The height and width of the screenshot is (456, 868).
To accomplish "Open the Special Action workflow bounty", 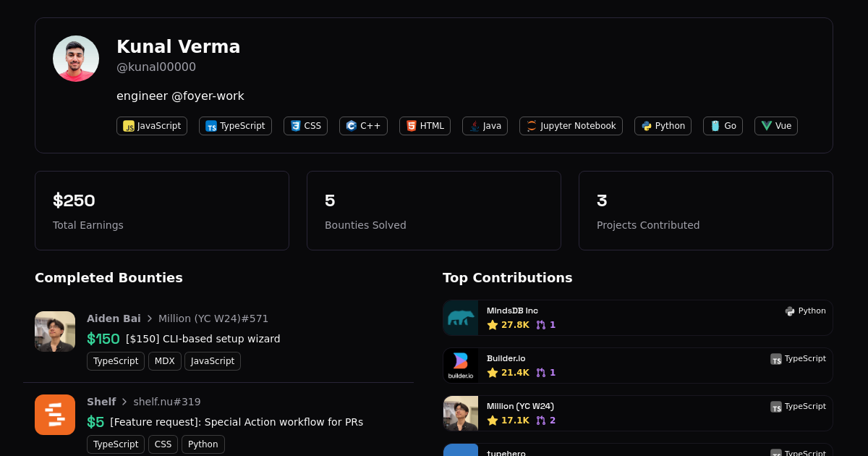I will coord(237,422).
